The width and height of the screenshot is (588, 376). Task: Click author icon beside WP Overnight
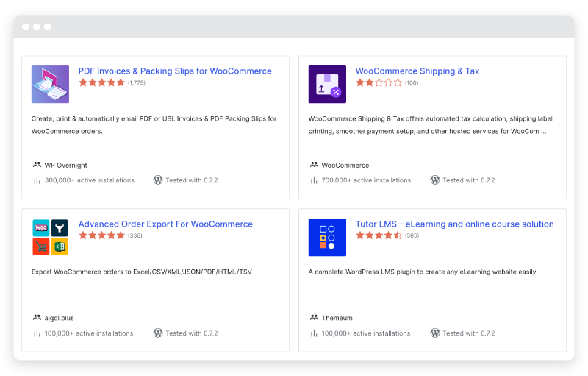[x=37, y=165]
